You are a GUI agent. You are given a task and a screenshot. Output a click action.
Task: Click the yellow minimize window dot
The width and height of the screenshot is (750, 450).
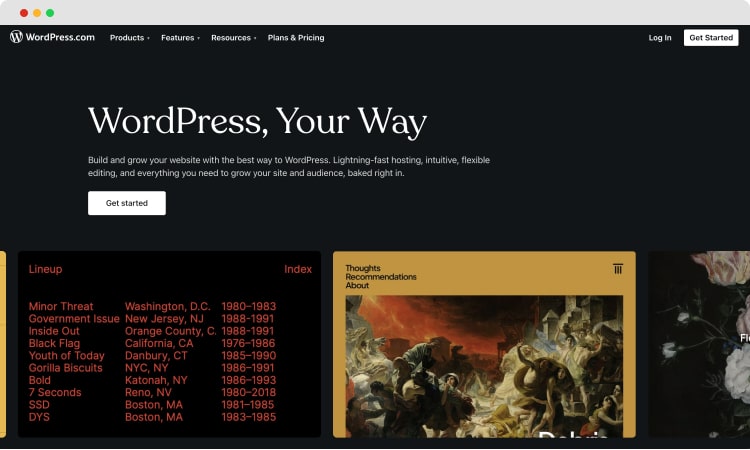[x=37, y=13]
